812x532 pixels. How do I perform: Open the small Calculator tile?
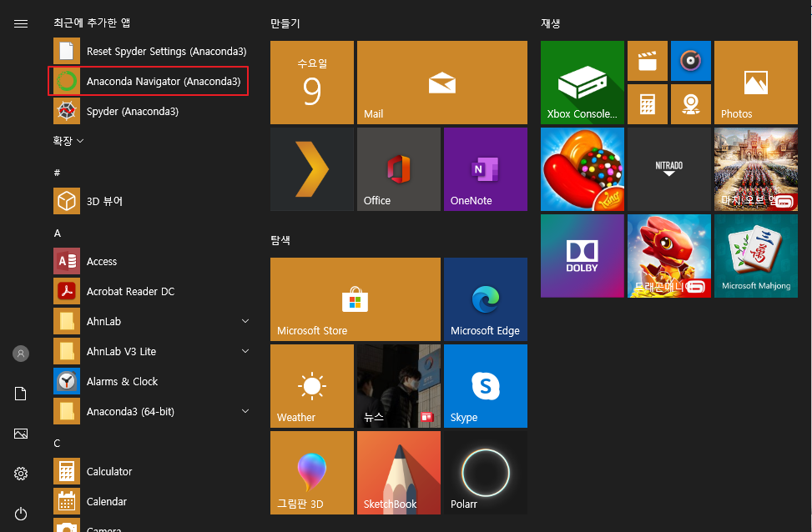648,104
